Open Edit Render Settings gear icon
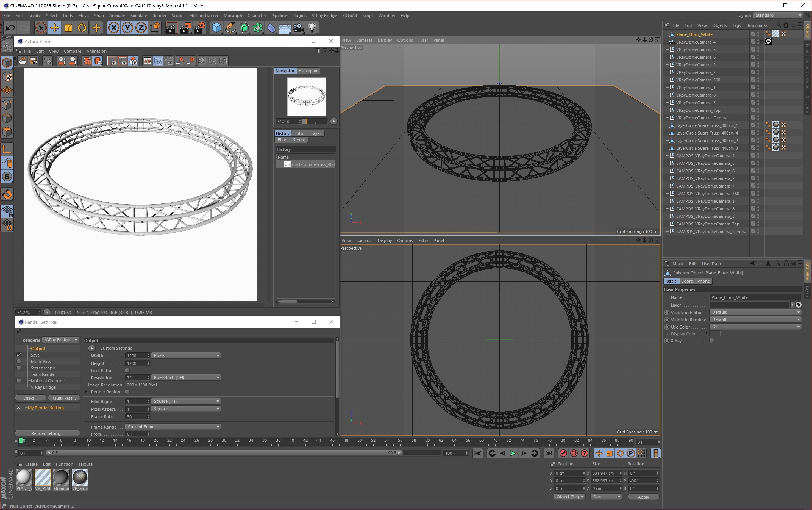Screen dimensions: 812x510 [x=200, y=28]
